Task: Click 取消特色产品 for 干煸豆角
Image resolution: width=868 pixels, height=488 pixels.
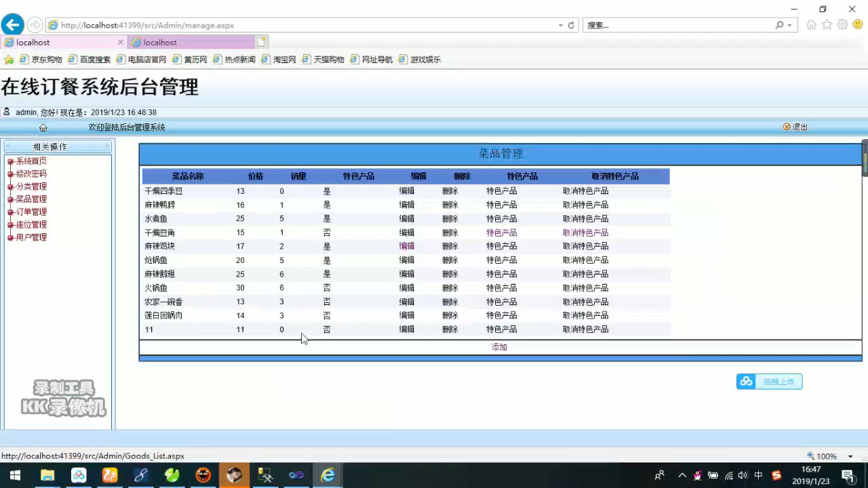Action: tap(586, 232)
